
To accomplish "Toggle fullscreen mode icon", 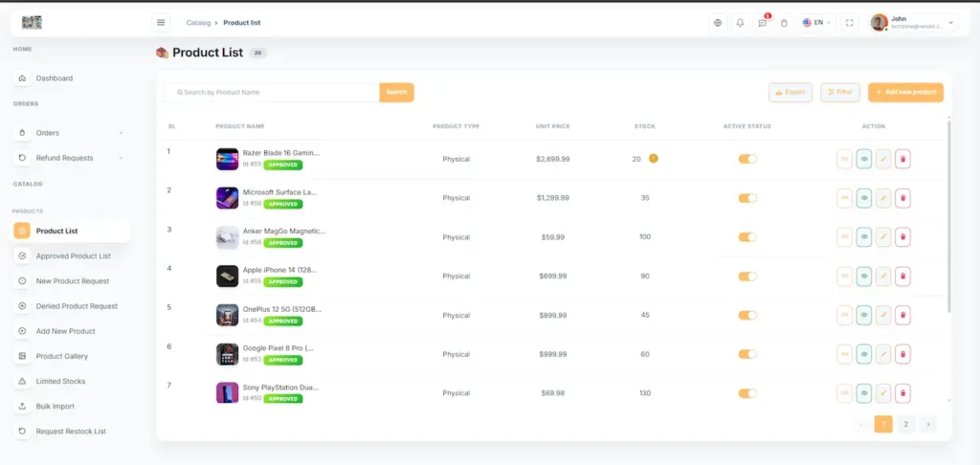I will 849,23.
